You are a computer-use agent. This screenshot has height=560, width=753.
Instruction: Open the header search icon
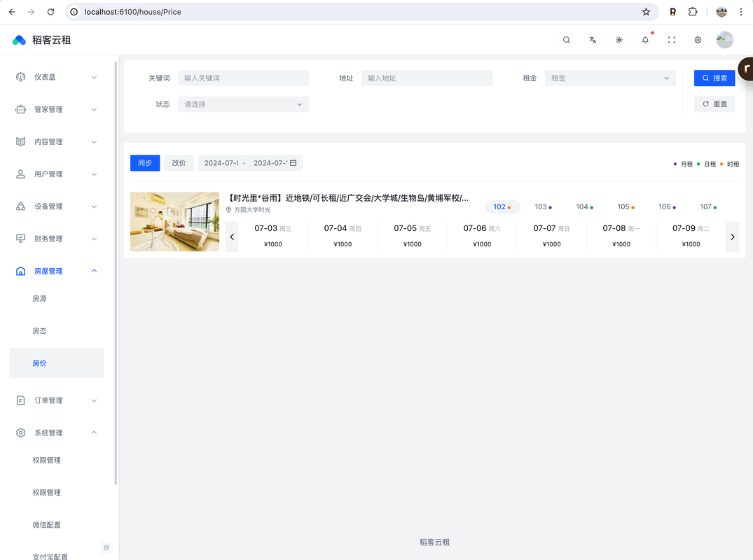(x=567, y=40)
